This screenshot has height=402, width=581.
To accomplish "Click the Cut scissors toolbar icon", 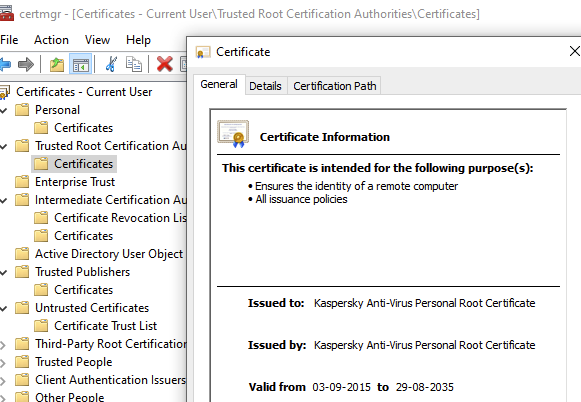I will pyautogui.click(x=111, y=64).
